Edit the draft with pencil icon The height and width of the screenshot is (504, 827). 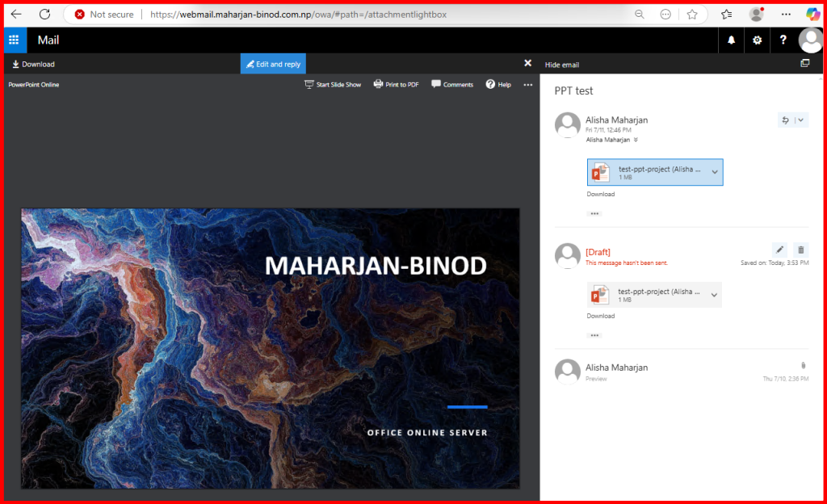pos(779,250)
